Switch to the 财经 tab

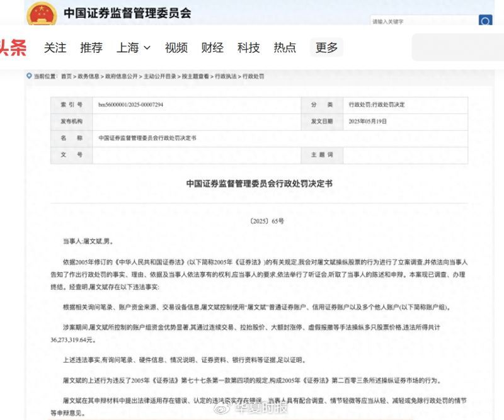click(212, 48)
